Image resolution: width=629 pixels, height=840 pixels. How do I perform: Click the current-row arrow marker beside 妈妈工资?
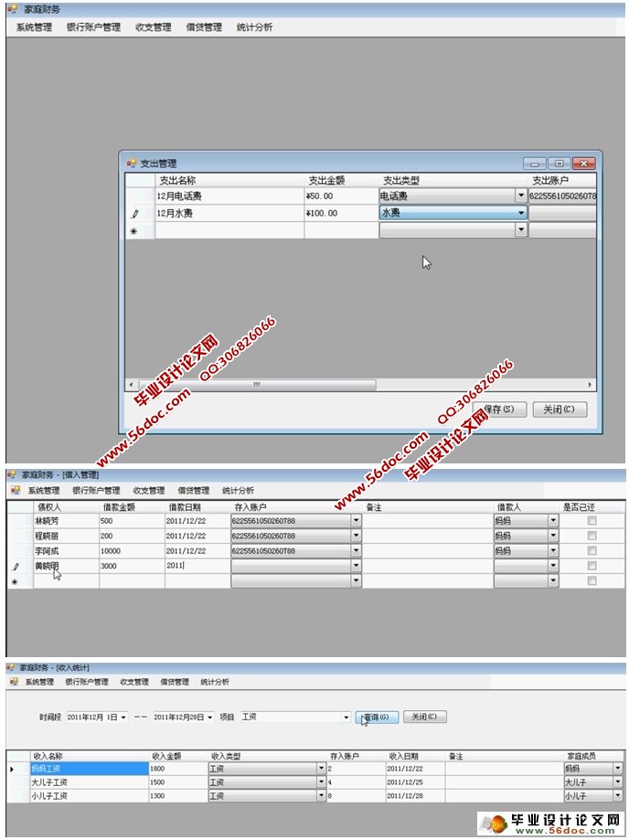(12, 769)
